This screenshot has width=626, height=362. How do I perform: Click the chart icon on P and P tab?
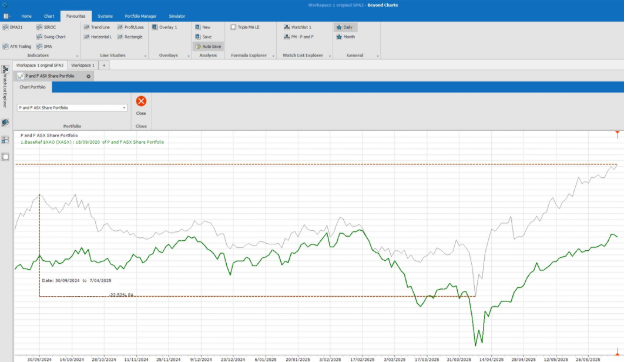21,76
